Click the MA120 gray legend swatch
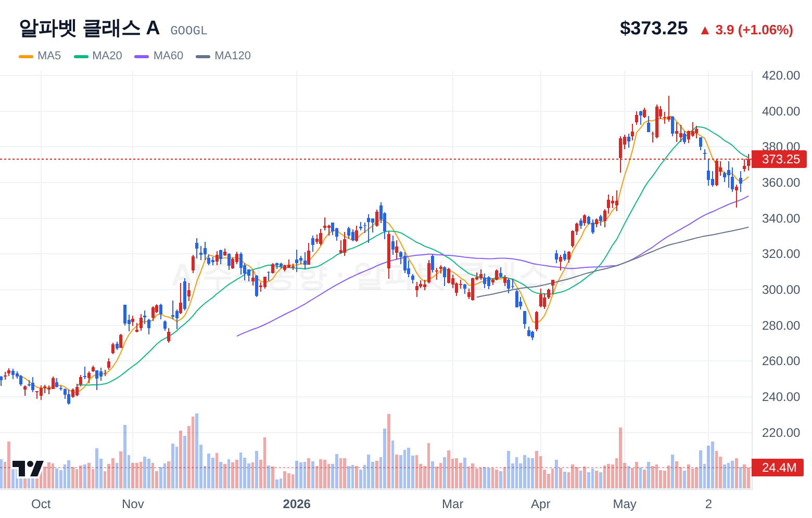 [x=203, y=56]
